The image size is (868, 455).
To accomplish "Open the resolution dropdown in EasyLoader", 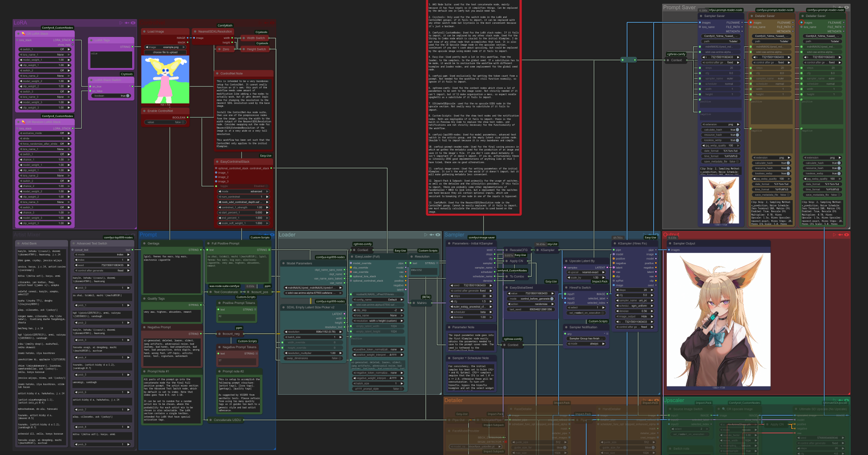I will (376, 321).
